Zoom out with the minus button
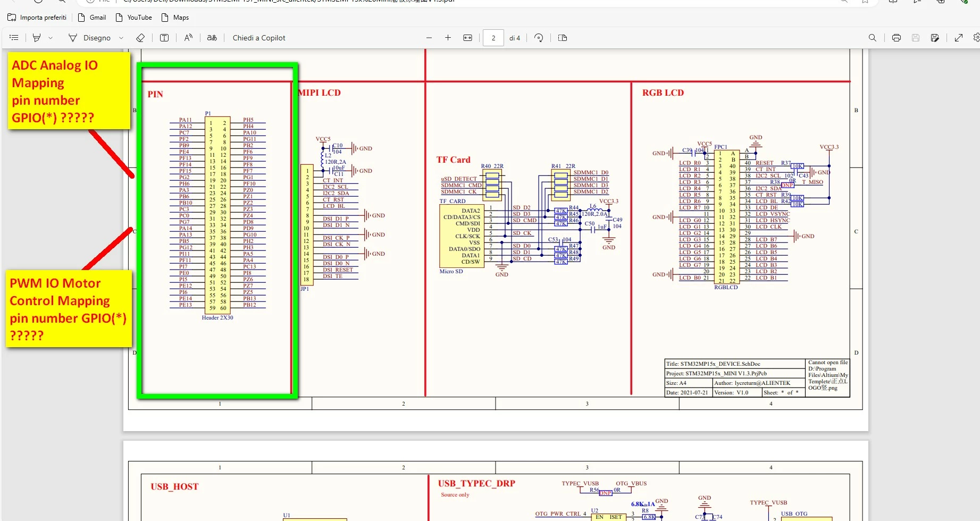This screenshot has height=521, width=980. pyautogui.click(x=429, y=38)
